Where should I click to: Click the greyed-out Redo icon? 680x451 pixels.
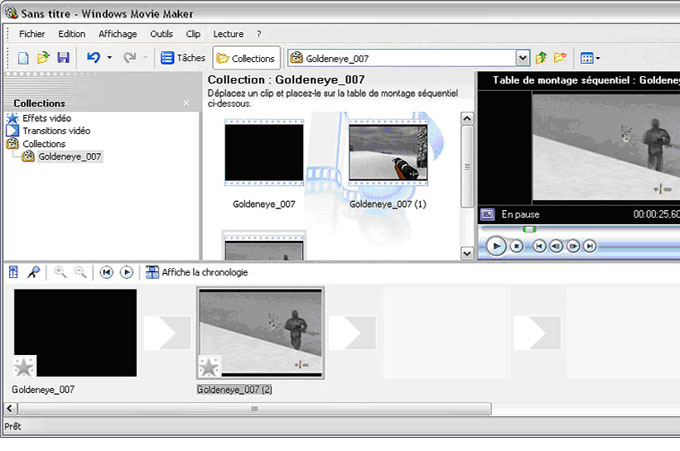130,58
